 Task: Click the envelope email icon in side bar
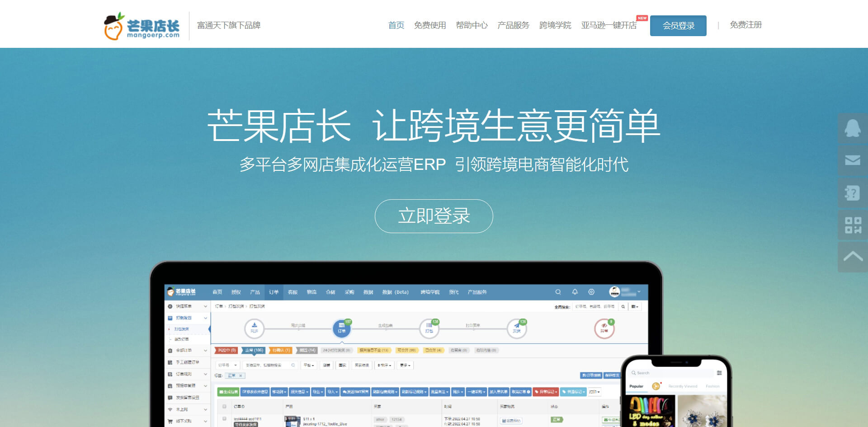(x=853, y=160)
